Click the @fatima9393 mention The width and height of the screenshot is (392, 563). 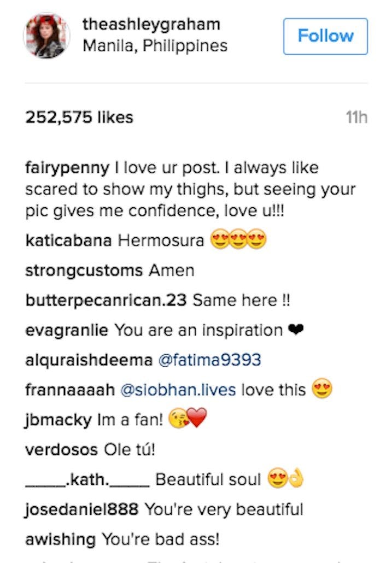coord(209,360)
